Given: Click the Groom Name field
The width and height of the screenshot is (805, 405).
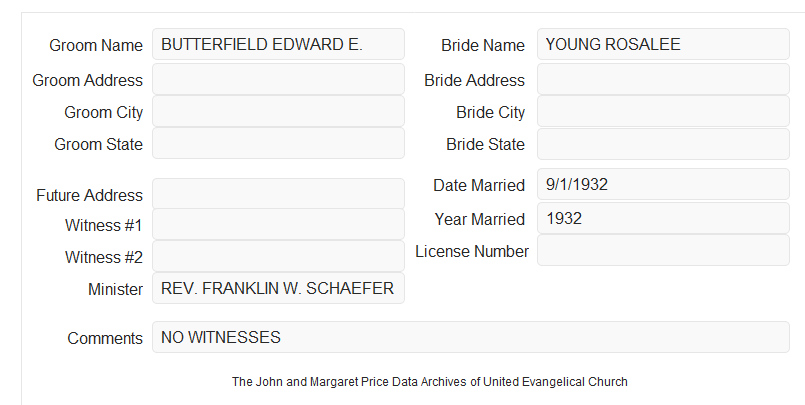Looking at the screenshot, I should pyautogui.click(x=278, y=44).
